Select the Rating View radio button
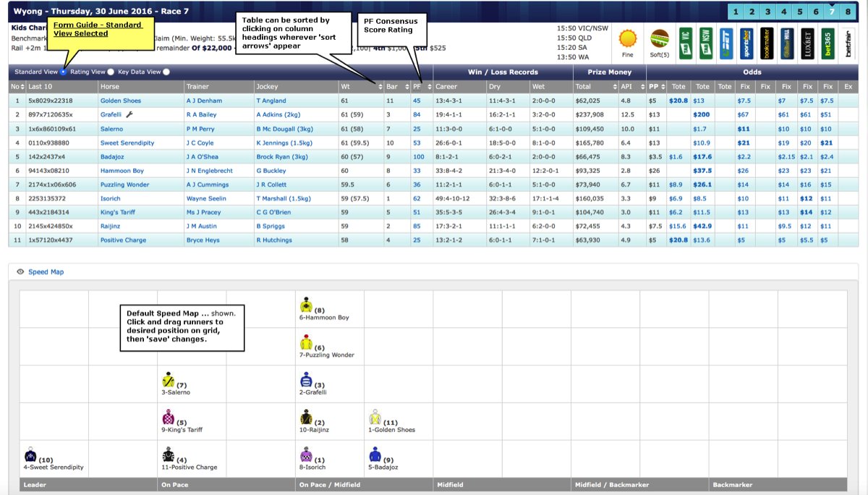Image resolution: width=868 pixels, height=495 pixels. tap(111, 72)
